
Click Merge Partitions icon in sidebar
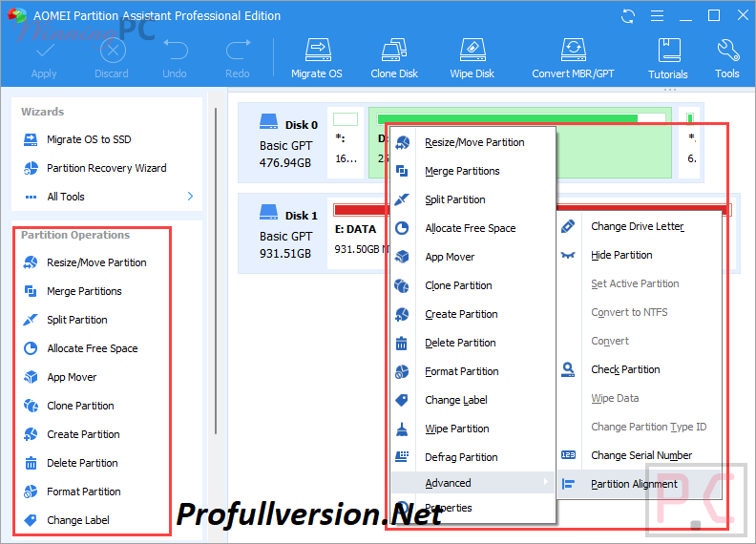(x=31, y=291)
